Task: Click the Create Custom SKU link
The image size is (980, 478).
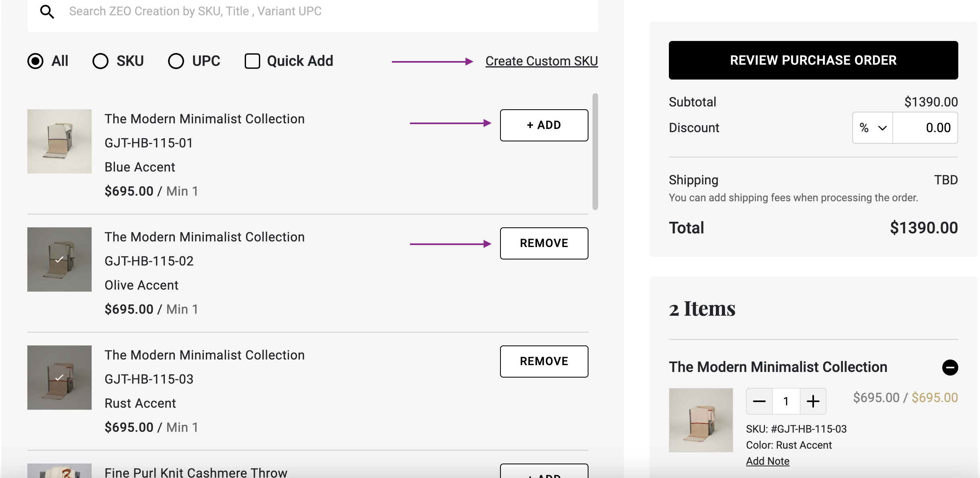Action: tap(541, 61)
